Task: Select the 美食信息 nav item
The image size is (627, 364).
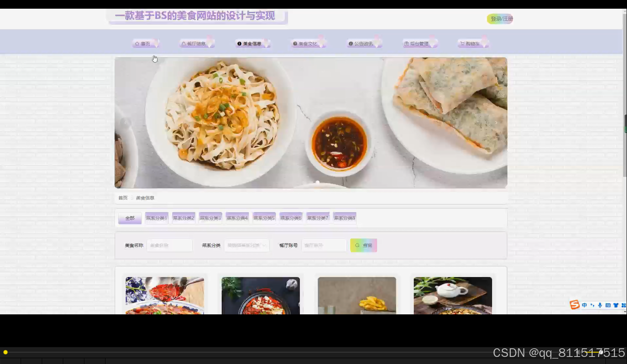Action: [252, 43]
